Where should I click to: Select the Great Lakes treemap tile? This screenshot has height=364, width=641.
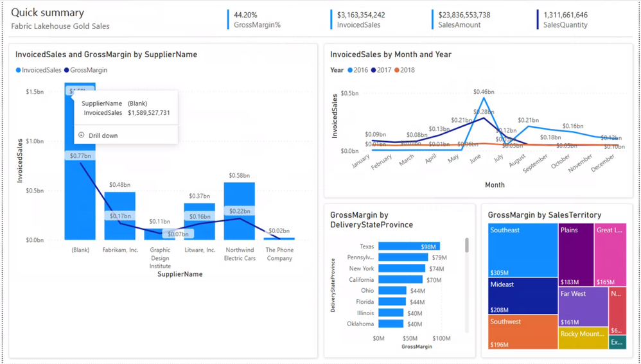coord(610,254)
